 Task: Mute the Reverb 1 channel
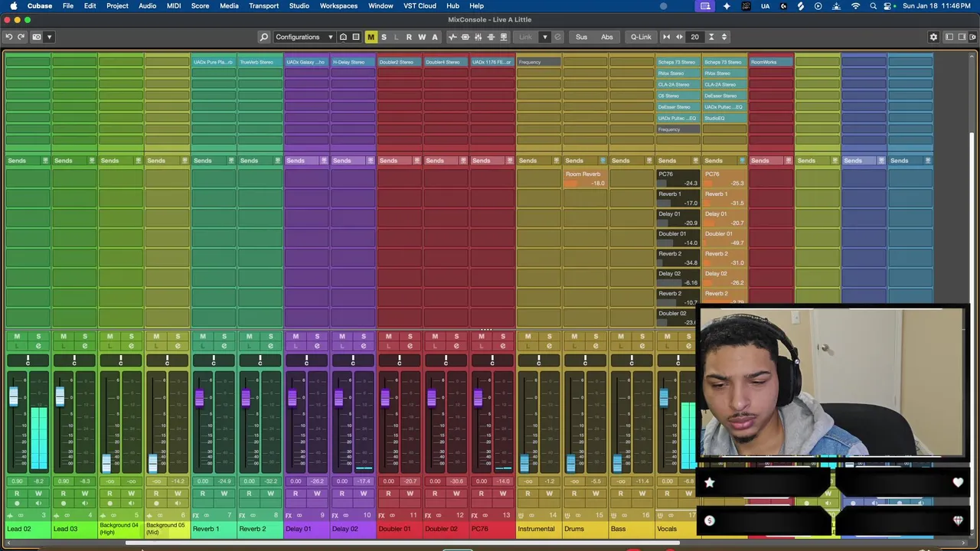(203, 337)
